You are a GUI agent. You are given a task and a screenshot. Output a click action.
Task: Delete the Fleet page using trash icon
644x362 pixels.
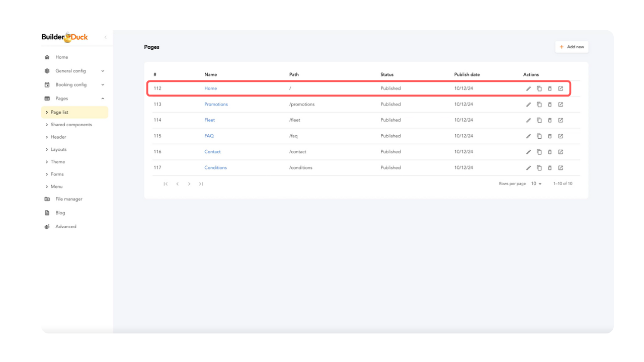coord(549,120)
